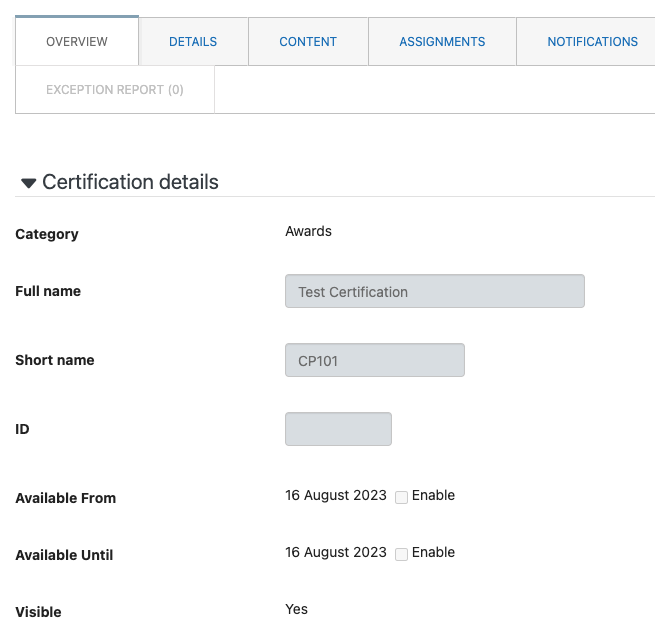Click the Test Certification full name field
This screenshot has height=640, width=655.
(435, 291)
